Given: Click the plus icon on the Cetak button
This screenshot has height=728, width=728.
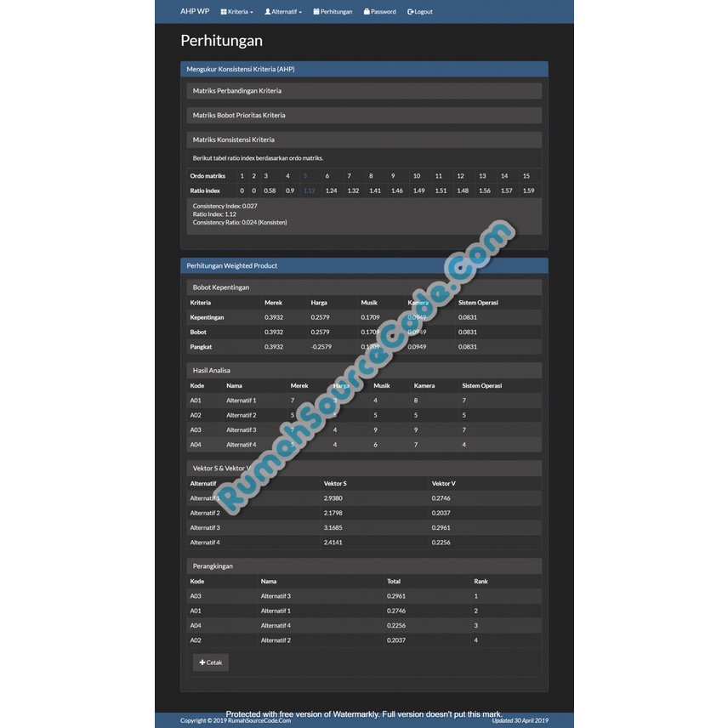Looking at the screenshot, I should point(202,663).
